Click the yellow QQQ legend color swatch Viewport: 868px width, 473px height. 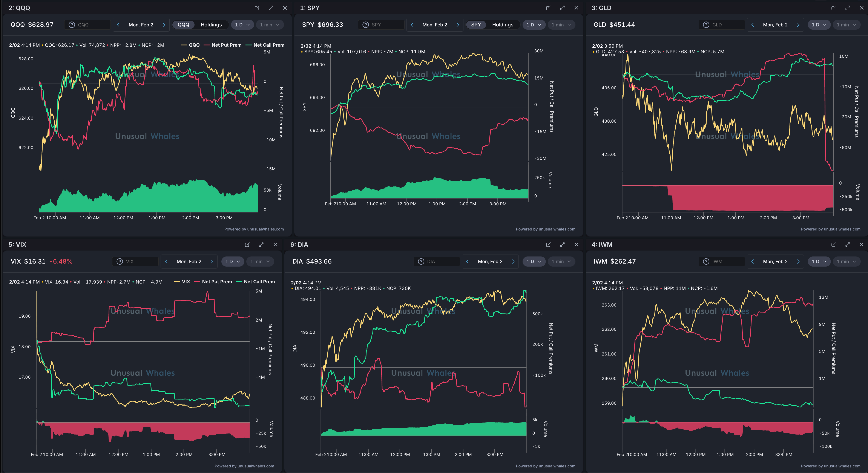184,45
